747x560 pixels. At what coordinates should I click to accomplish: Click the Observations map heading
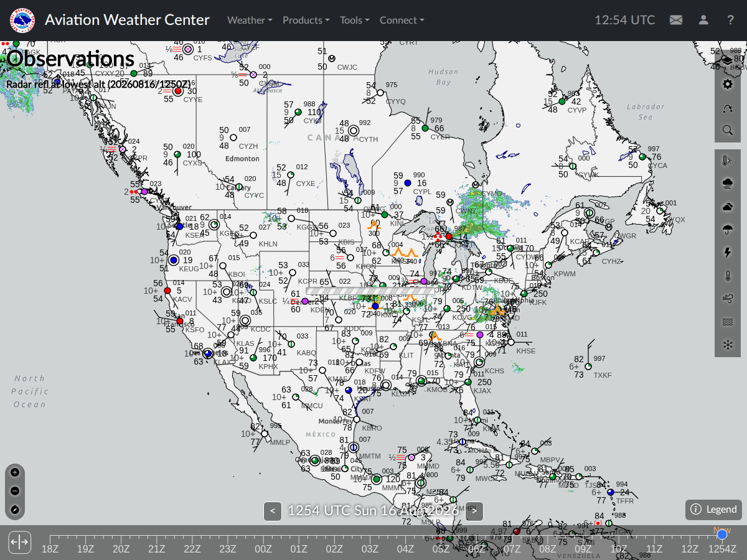(x=70, y=59)
